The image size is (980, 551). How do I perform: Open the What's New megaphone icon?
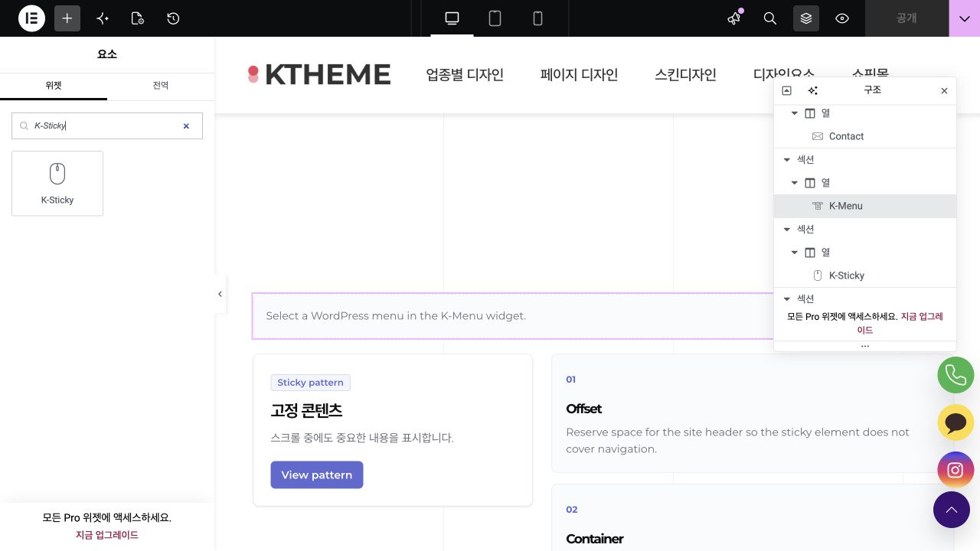coord(734,18)
